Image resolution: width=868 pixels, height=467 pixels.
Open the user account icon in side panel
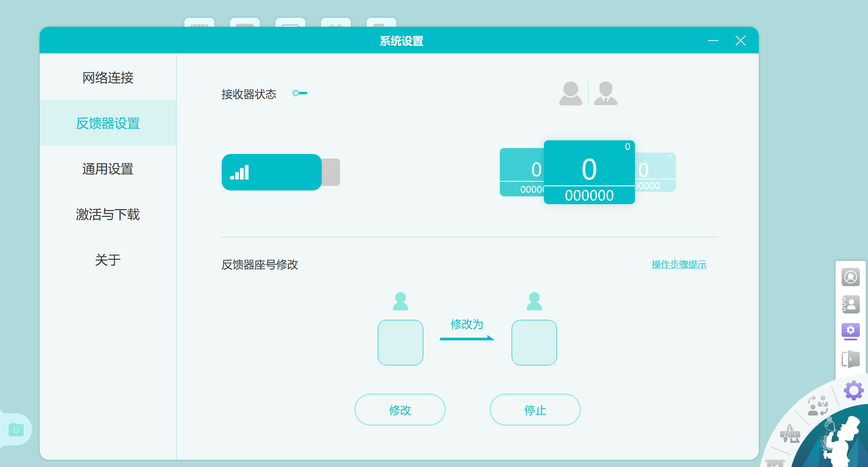[851, 277]
